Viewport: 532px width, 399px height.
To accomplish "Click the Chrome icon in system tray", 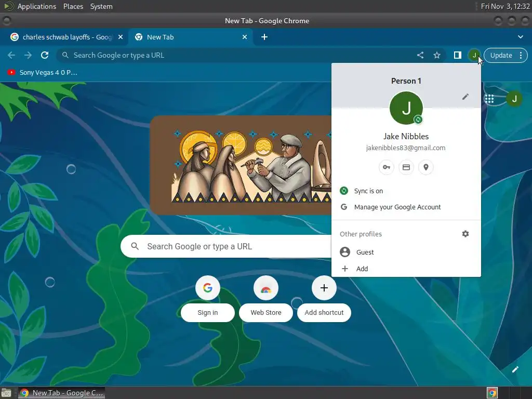I will pos(493,393).
